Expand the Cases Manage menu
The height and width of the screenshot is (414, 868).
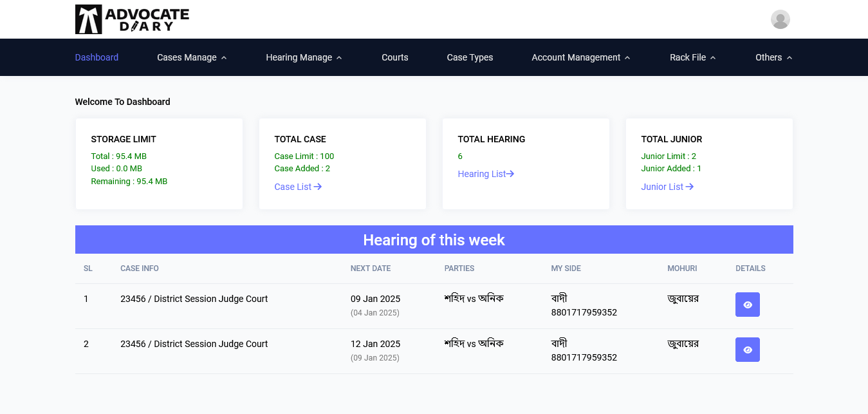pyautogui.click(x=192, y=57)
